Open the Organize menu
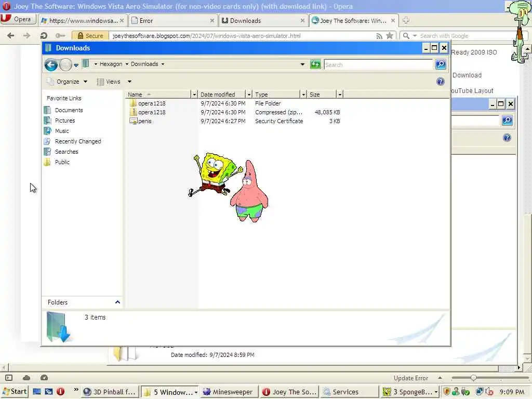The image size is (532, 399). (x=68, y=82)
